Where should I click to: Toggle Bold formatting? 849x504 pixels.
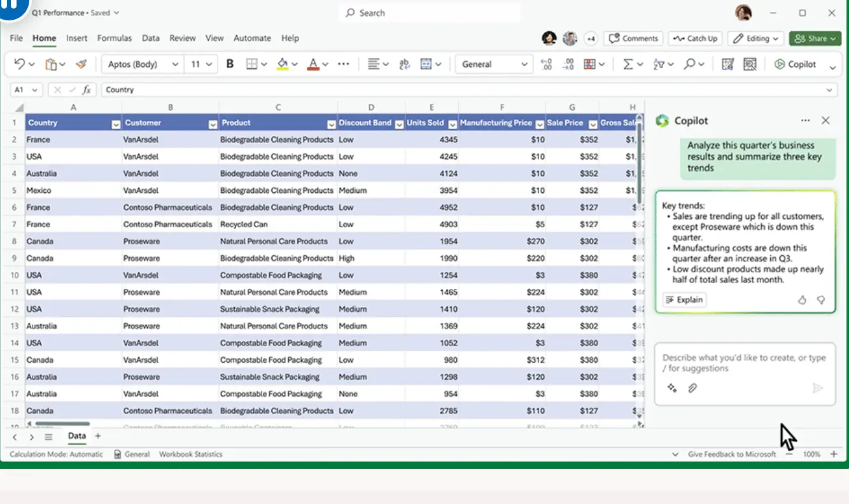click(230, 64)
